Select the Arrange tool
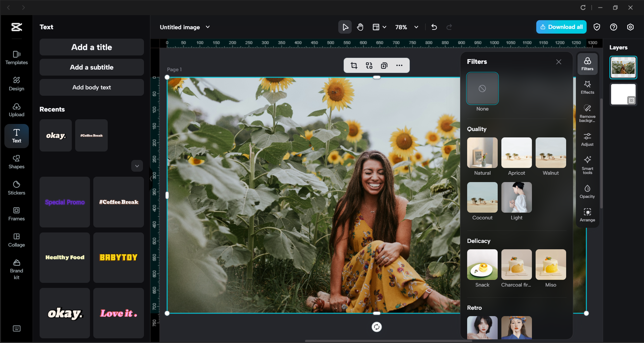The width and height of the screenshot is (644, 343). click(587, 215)
